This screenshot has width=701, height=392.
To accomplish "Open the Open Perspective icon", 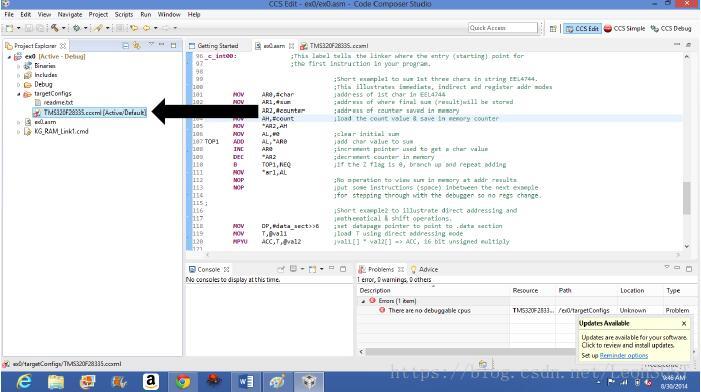I will (553, 29).
